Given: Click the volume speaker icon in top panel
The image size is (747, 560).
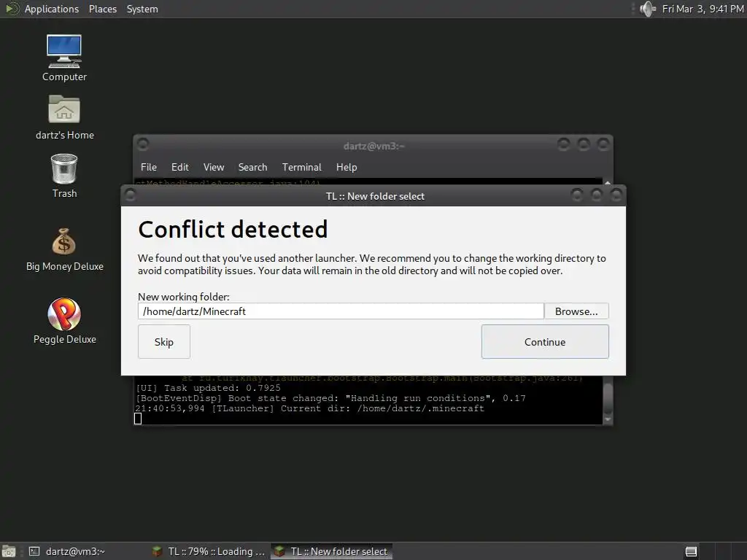Looking at the screenshot, I should (x=648, y=9).
